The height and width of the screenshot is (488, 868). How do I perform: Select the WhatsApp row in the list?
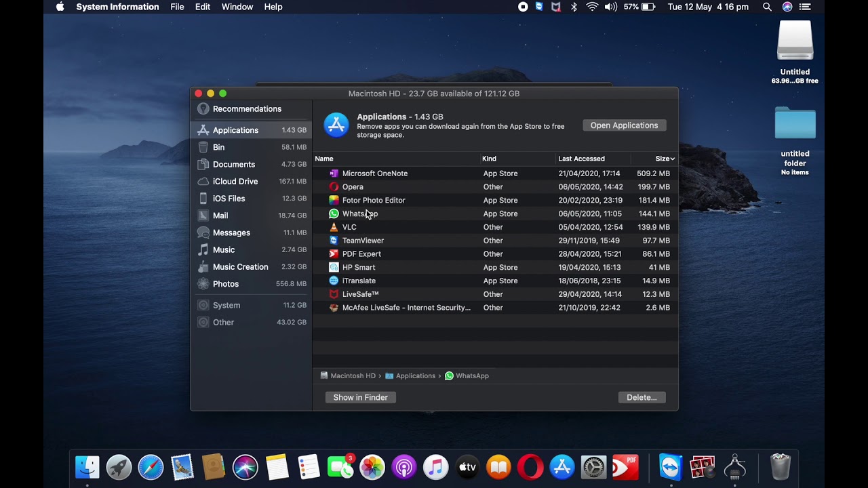point(495,213)
